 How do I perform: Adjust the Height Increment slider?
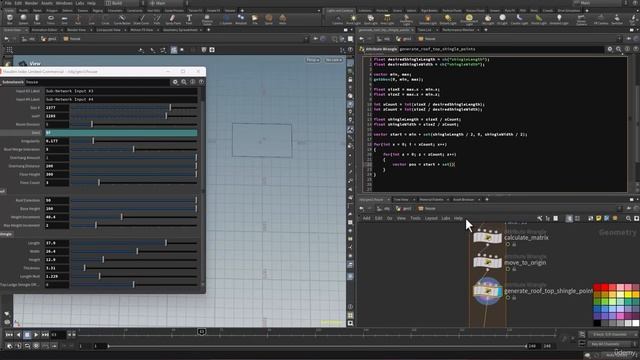click(133, 217)
